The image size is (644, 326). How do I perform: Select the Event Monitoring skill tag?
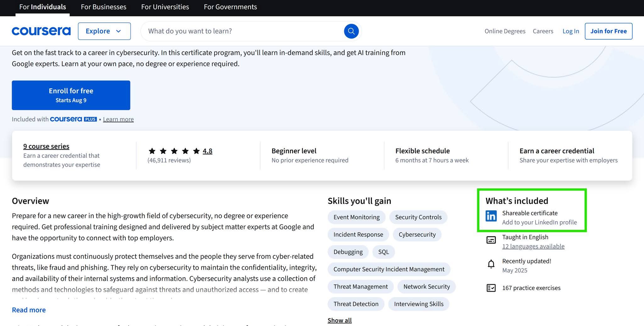coord(357,217)
